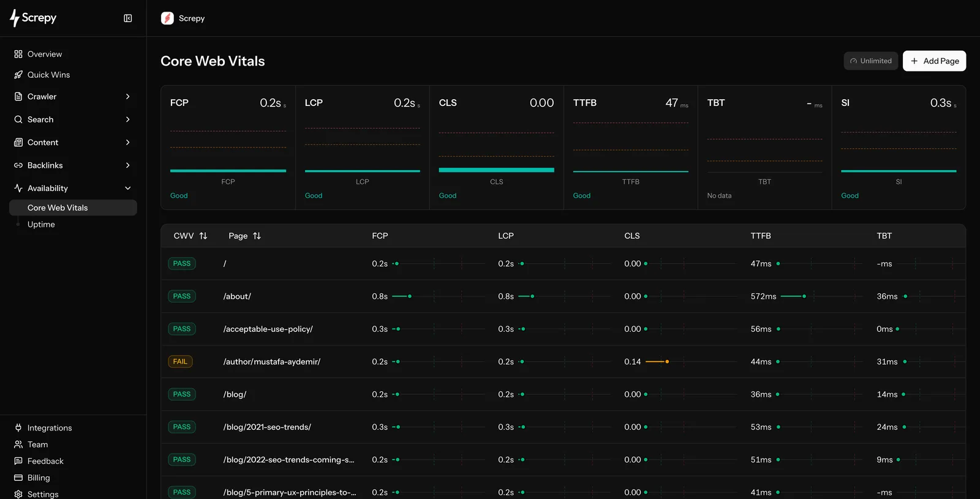
Task: Click the 0.14 CLS value
Action: click(632, 362)
